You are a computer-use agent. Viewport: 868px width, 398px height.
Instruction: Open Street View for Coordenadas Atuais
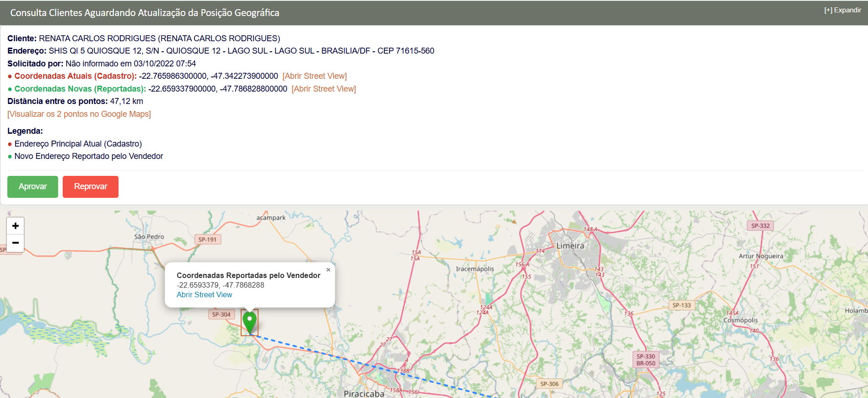[x=315, y=76]
